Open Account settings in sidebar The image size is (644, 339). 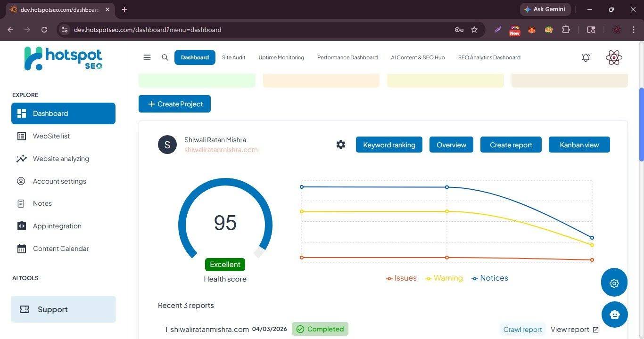click(x=63, y=181)
